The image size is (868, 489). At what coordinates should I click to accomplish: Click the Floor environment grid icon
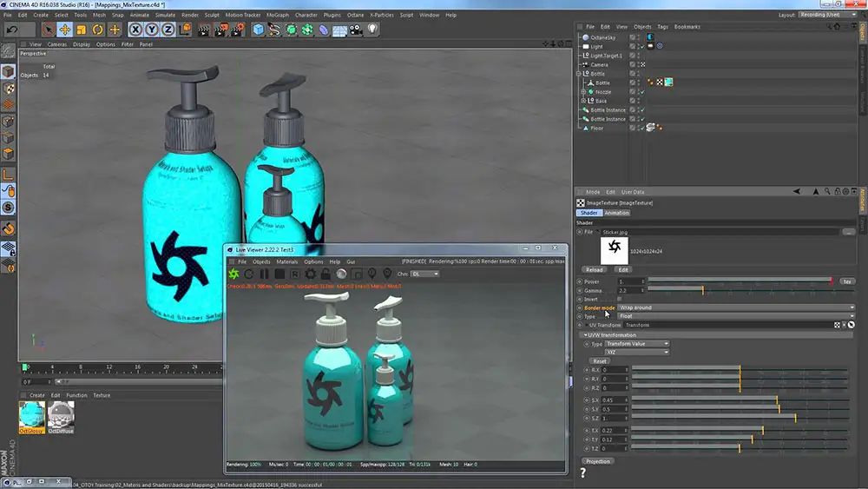(x=340, y=30)
